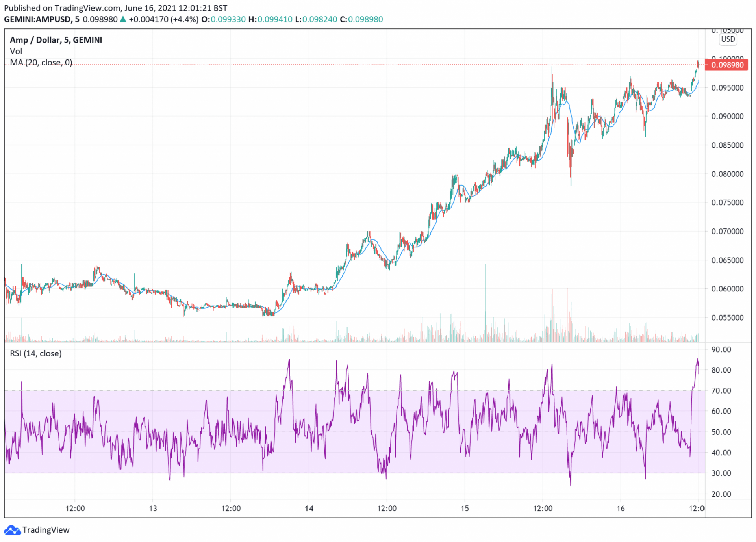Click the close value C:0.098980
Screen dimensions: 756x542
(x=361, y=19)
